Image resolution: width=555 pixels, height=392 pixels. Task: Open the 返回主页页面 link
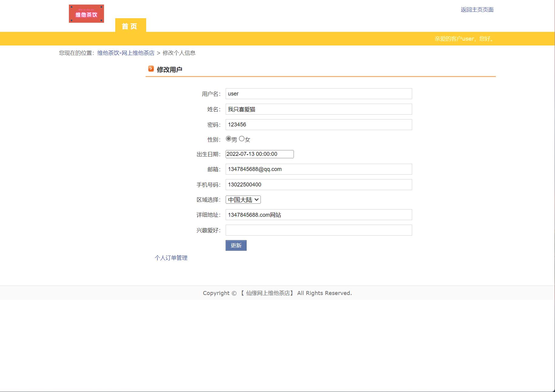[x=477, y=10]
